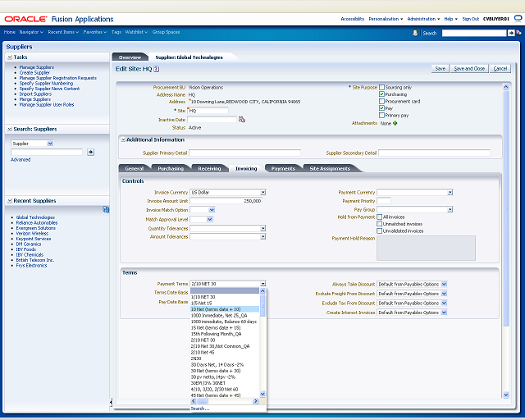
Task: Click the dropdown list scroll-right arrow
Action: click(255, 401)
